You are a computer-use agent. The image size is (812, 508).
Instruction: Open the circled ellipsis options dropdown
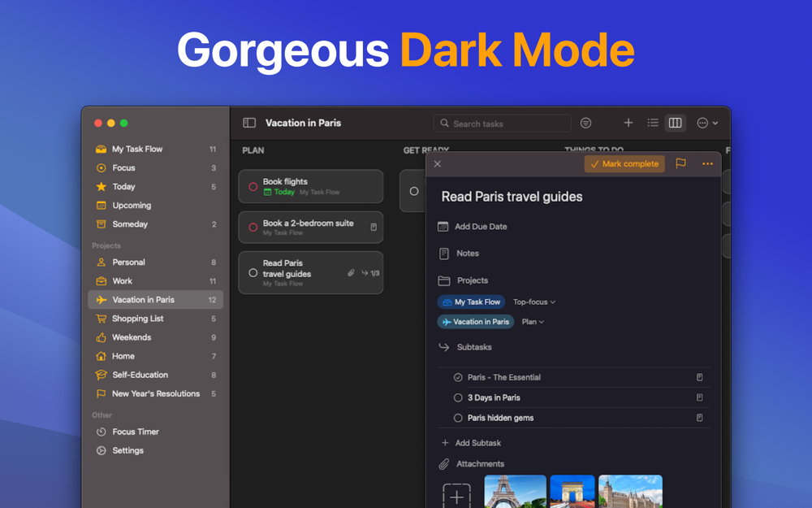(707, 123)
